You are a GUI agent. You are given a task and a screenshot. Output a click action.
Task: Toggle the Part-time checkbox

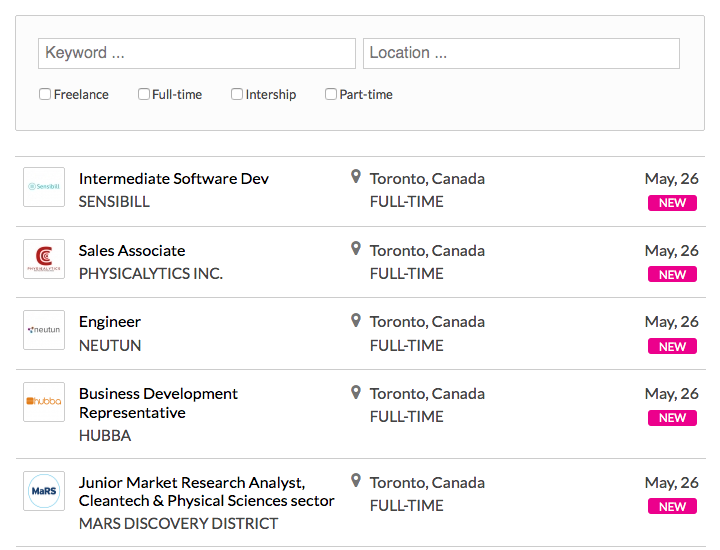pyautogui.click(x=331, y=94)
